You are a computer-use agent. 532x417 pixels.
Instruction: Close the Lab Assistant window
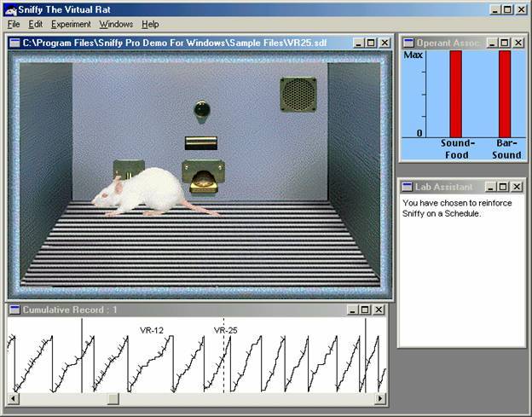(517, 187)
